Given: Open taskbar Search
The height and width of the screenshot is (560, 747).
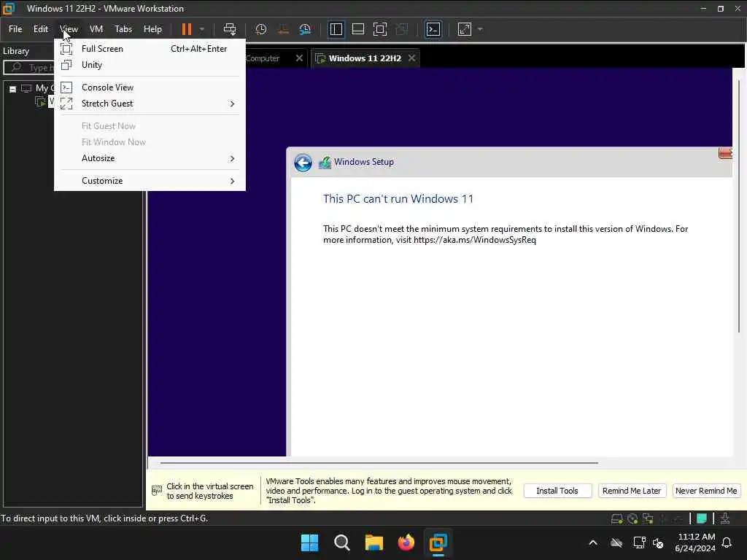Looking at the screenshot, I should click(342, 542).
